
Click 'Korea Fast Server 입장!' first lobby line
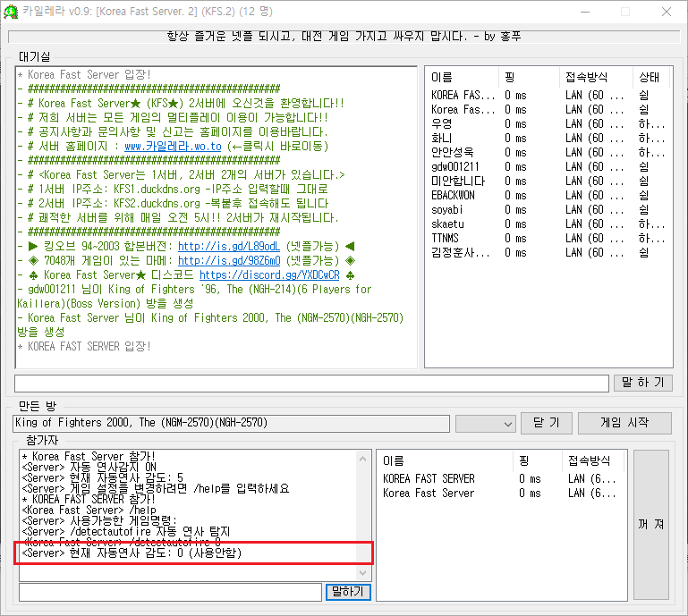[84, 75]
